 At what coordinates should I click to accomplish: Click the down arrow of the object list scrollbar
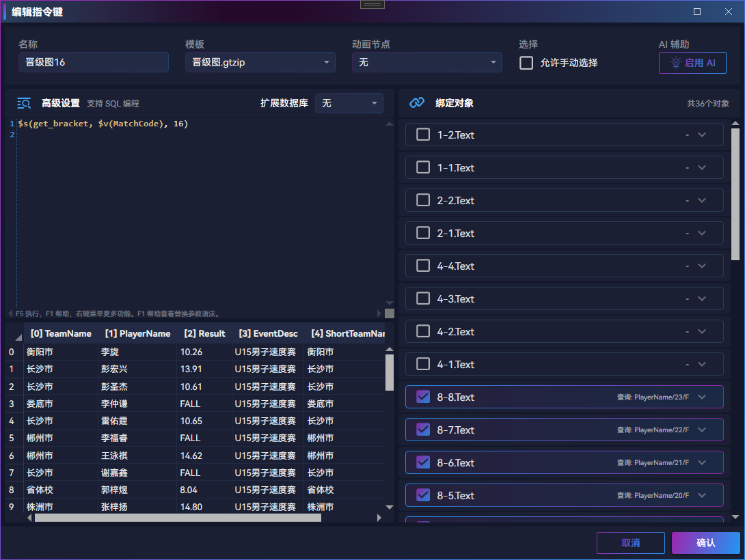tap(735, 517)
